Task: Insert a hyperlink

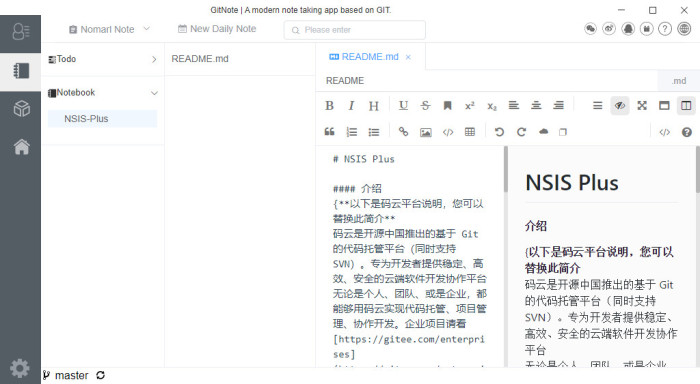Action: click(x=403, y=132)
